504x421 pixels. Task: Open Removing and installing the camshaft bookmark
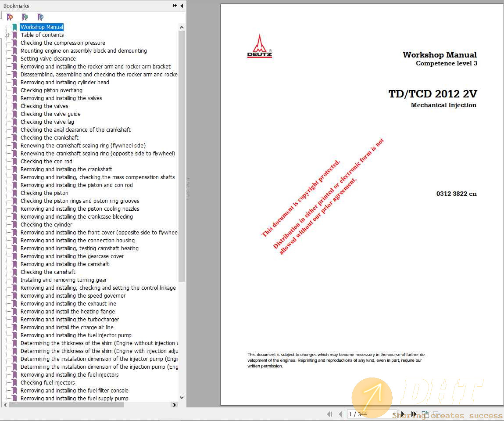pyautogui.click(x=65, y=264)
